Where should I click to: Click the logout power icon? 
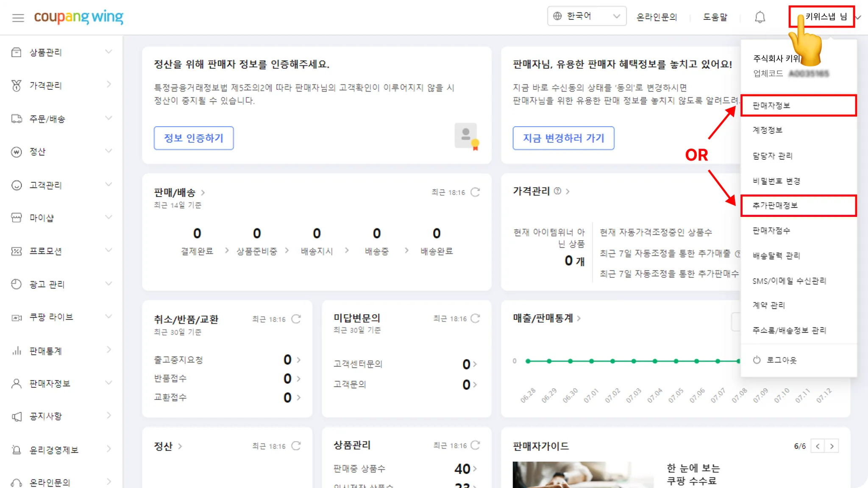757,360
